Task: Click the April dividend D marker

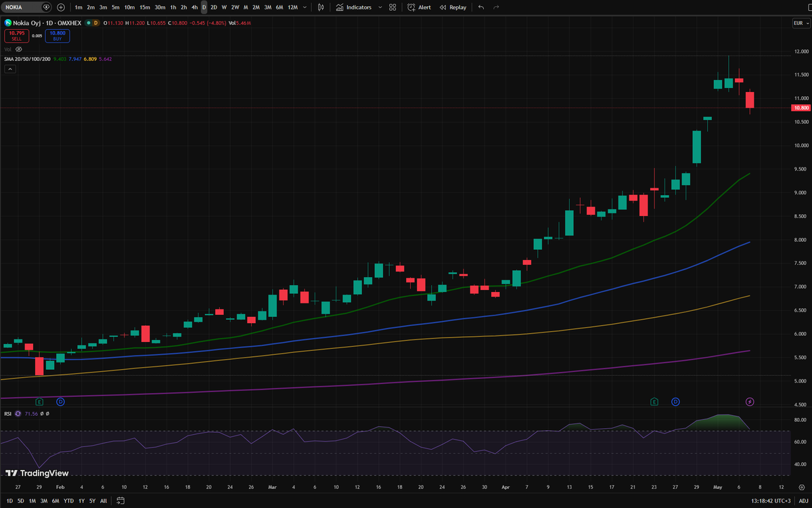Action: [675, 402]
